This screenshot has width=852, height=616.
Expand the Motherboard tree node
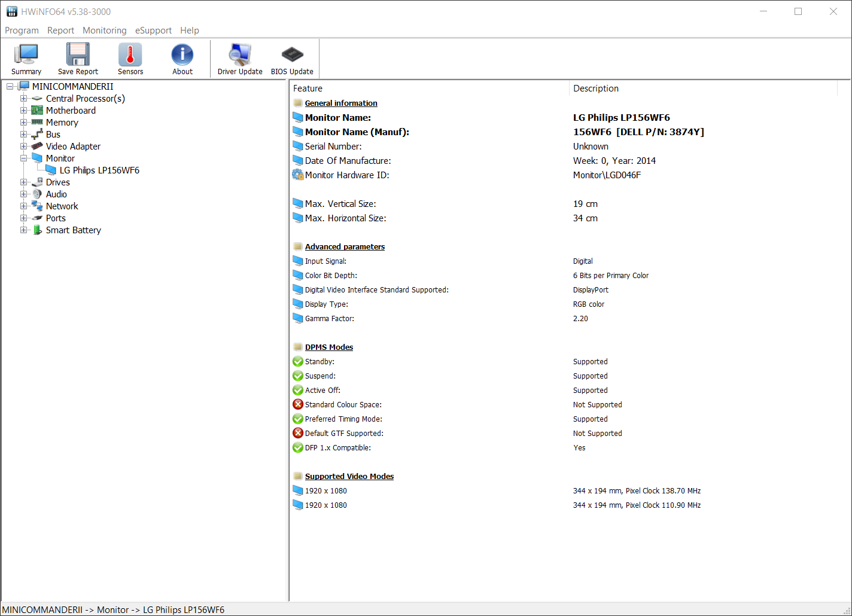[24, 111]
